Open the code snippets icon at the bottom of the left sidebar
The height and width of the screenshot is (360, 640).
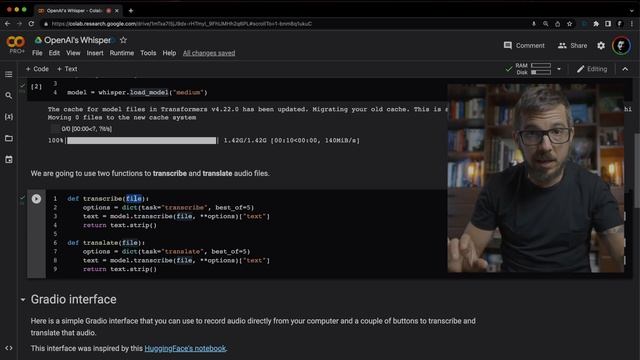click(9, 348)
